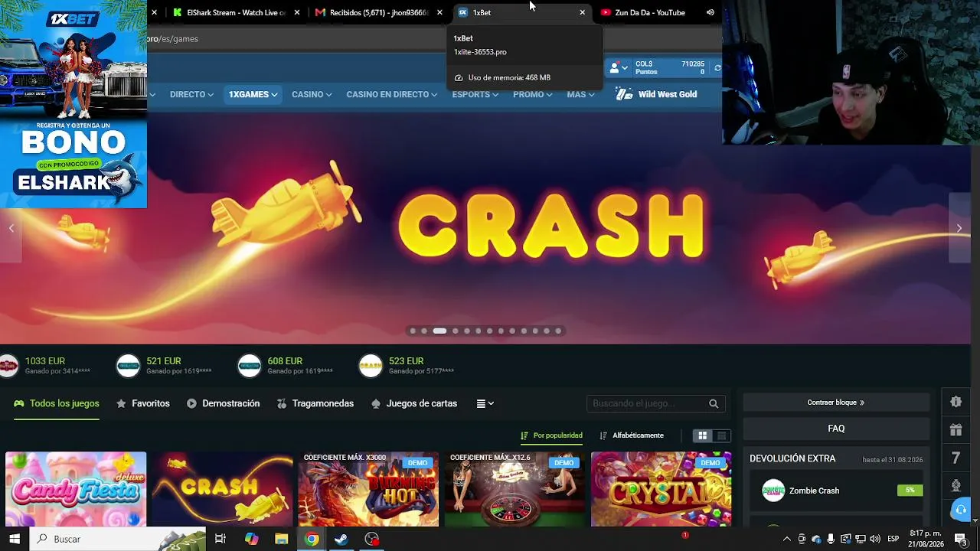This screenshot has width=980, height=551.
Task: Expand the PROMO menu
Action: 533,94
